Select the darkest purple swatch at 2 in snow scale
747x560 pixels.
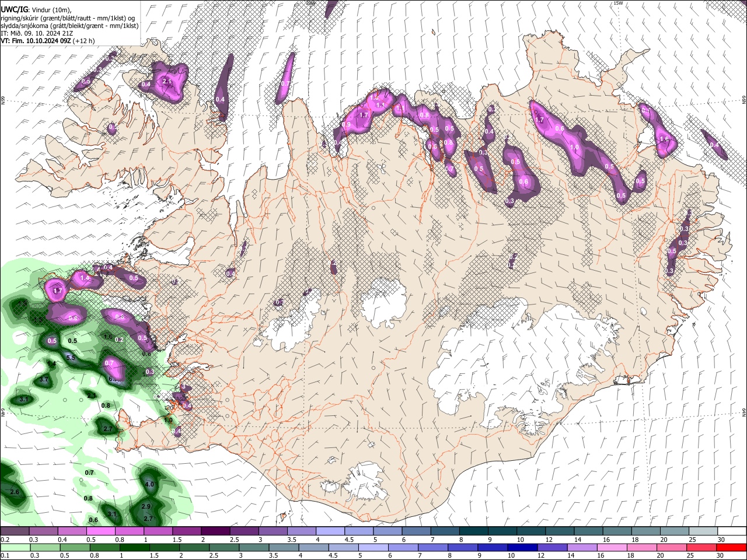pyautogui.click(x=215, y=531)
